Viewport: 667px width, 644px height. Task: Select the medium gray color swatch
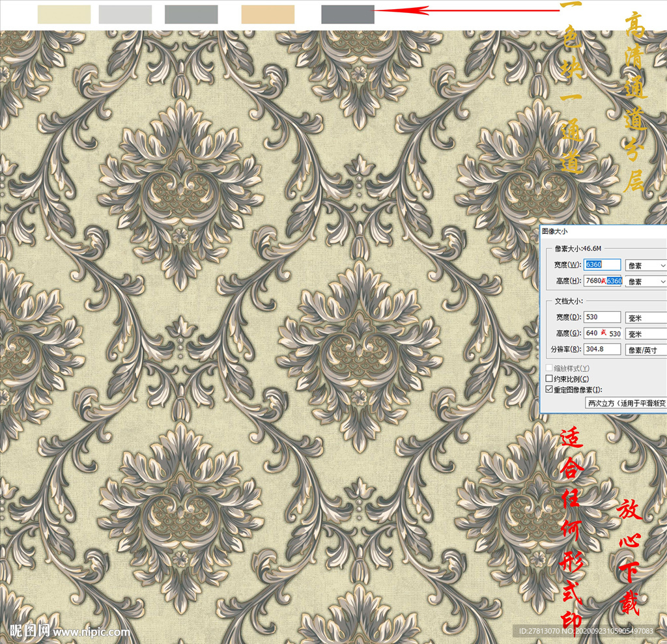pos(192,14)
